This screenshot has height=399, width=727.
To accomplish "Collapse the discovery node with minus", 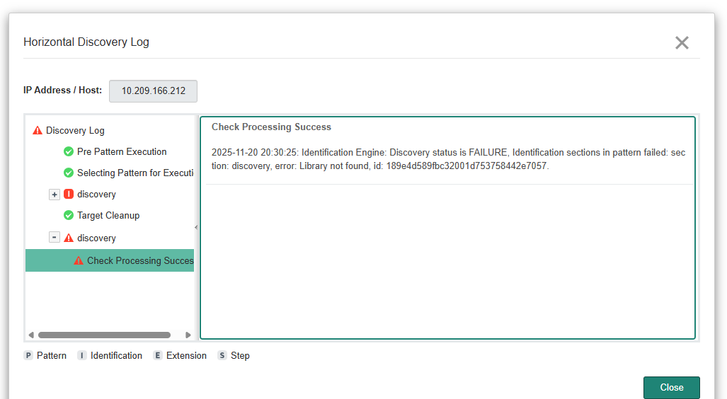I will pyautogui.click(x=54, y=237).
